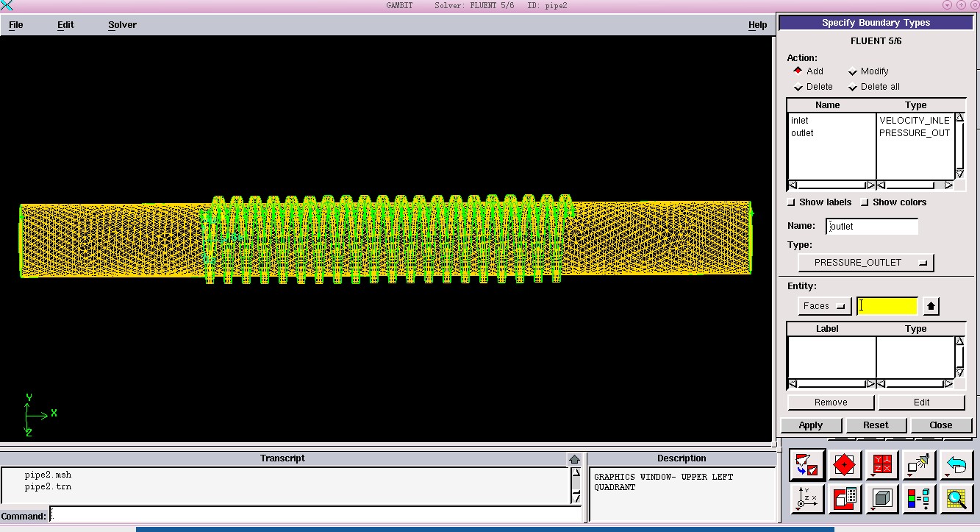Click the yellow Faces pick list field
The height and width of the screenshot is (532, 980).
coord(887,306)
